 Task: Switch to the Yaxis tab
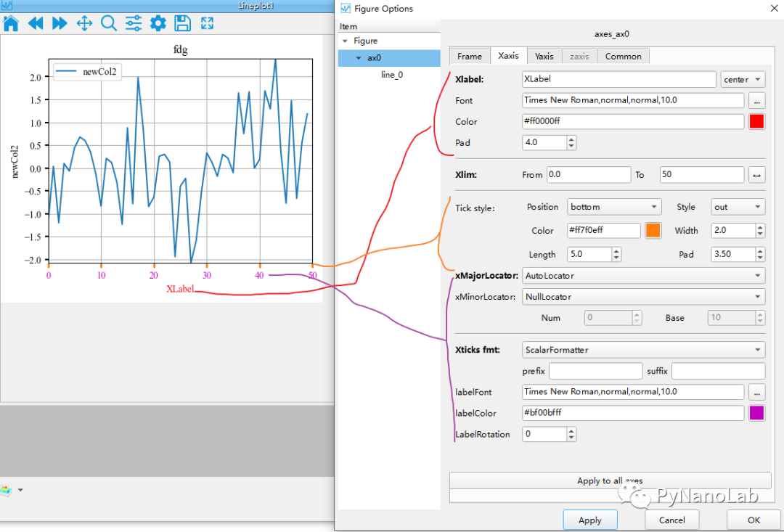(x=544, y=56)
